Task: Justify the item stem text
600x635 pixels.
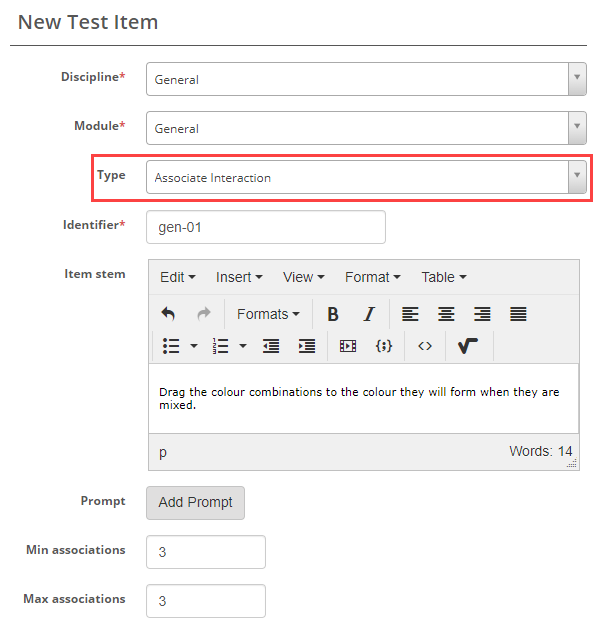Action: (x=518, y=314)
